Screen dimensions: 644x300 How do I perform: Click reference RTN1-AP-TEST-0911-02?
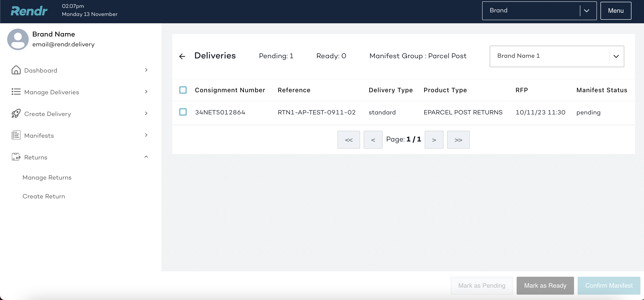tap(316, 112)
